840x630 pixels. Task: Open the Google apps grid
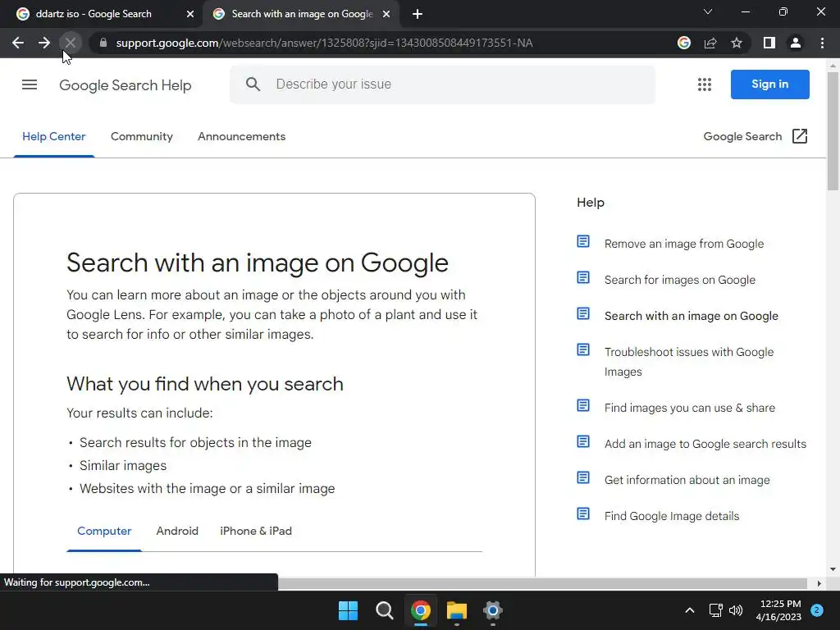[705, 84]
